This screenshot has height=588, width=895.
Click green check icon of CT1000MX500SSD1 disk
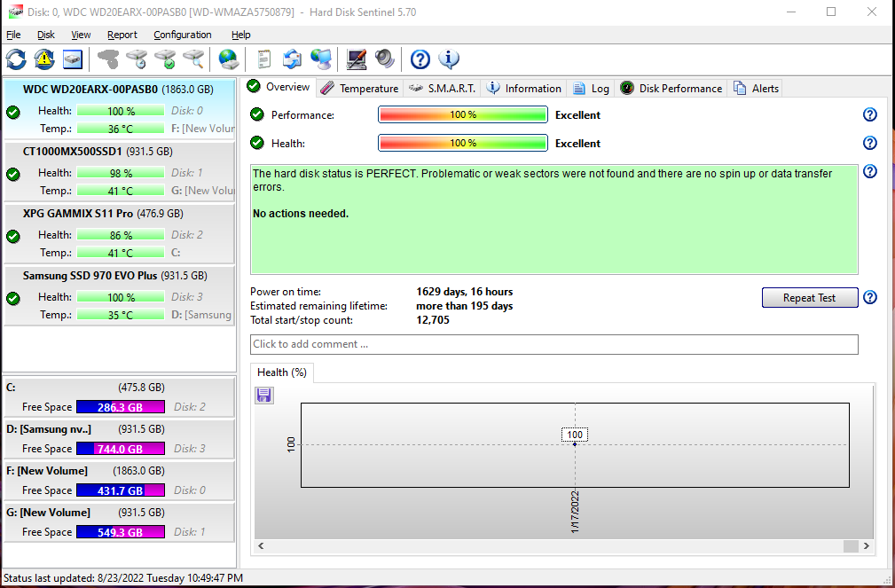pos(13,175)
